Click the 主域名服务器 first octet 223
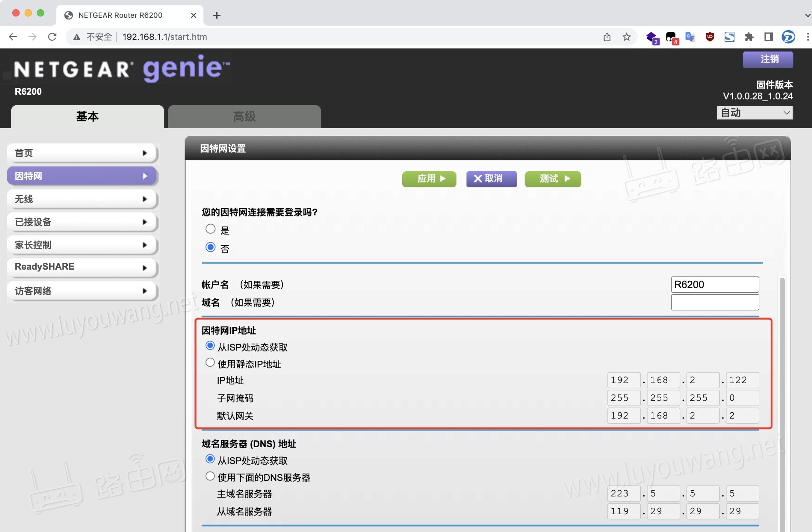 pos(624,493)
